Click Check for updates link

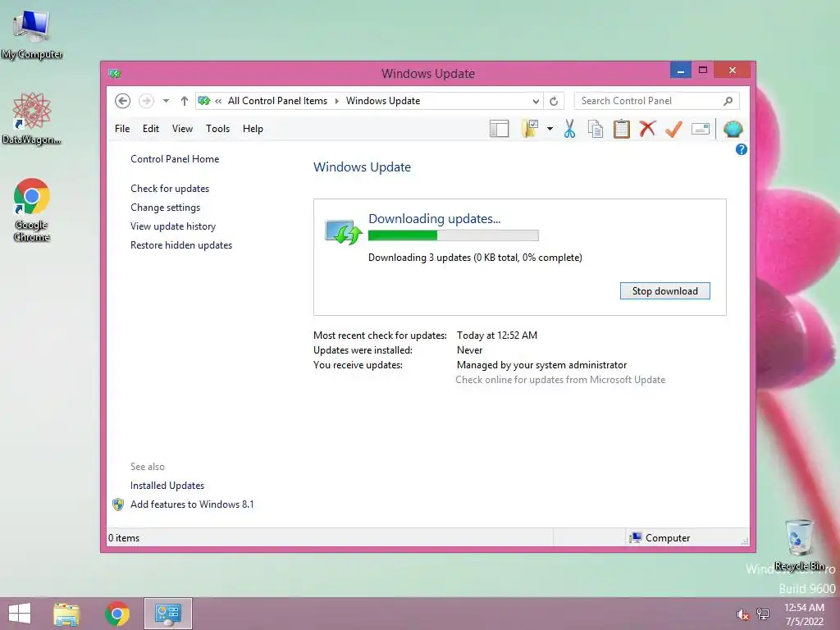click(170, 189)
